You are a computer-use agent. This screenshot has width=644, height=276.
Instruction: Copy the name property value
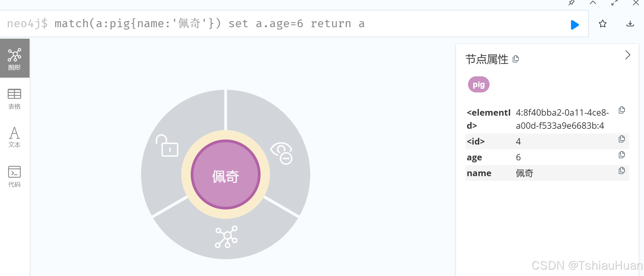622,171
